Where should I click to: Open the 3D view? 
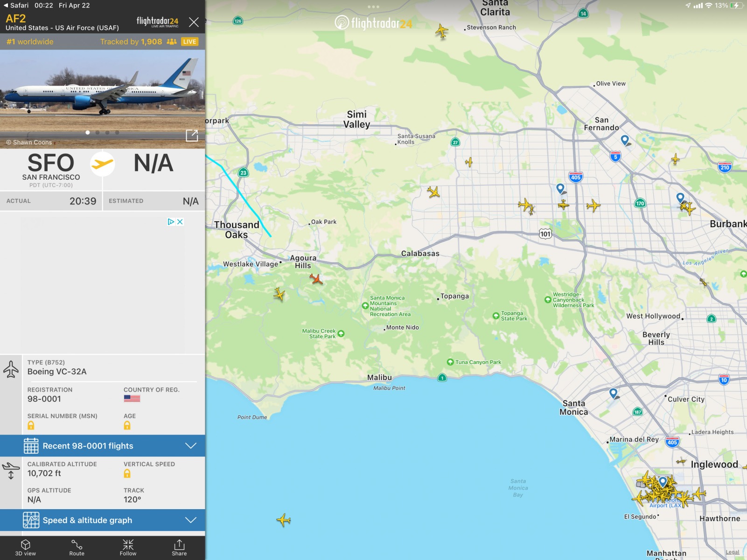[26, 548]
